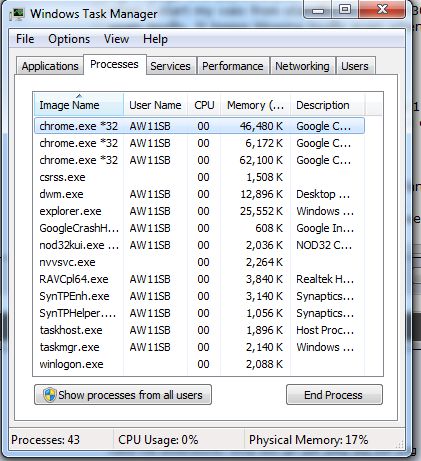This screenshot has width=421, height=461.
Task: Switch to the Users tab
Action: [355, 66]
